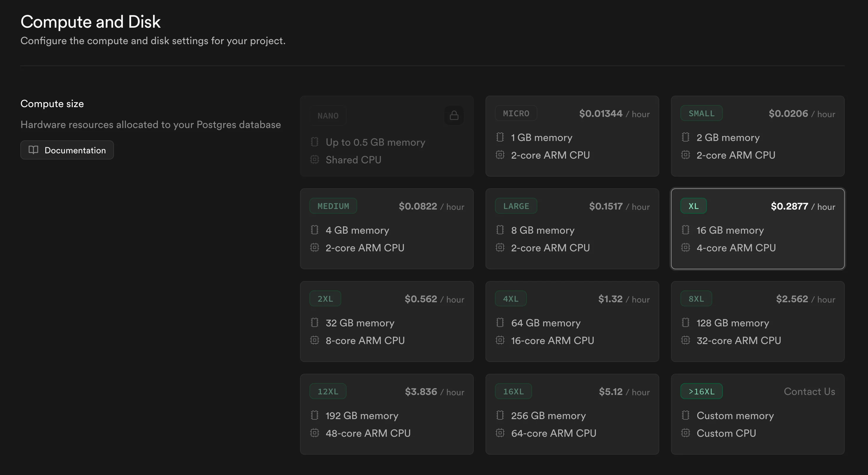This screenshot has height=475, width=868.
Task: Click the CPU icon beside 48-core ARM CPU
Action: tap(314, 433)
